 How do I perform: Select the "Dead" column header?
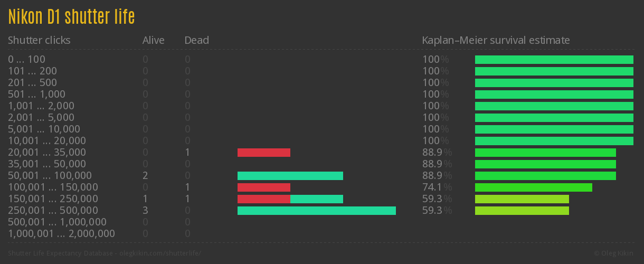tap(196, 40)
